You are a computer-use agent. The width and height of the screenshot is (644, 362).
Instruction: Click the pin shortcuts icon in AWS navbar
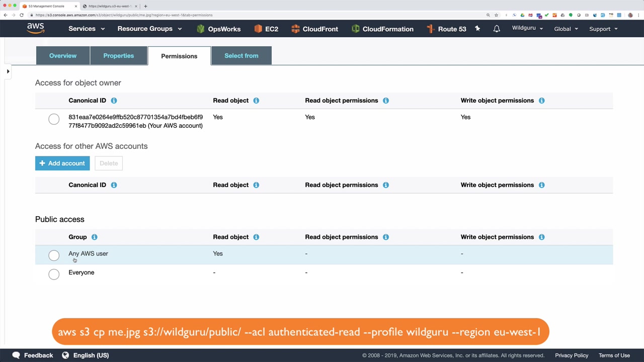point(477,29)
